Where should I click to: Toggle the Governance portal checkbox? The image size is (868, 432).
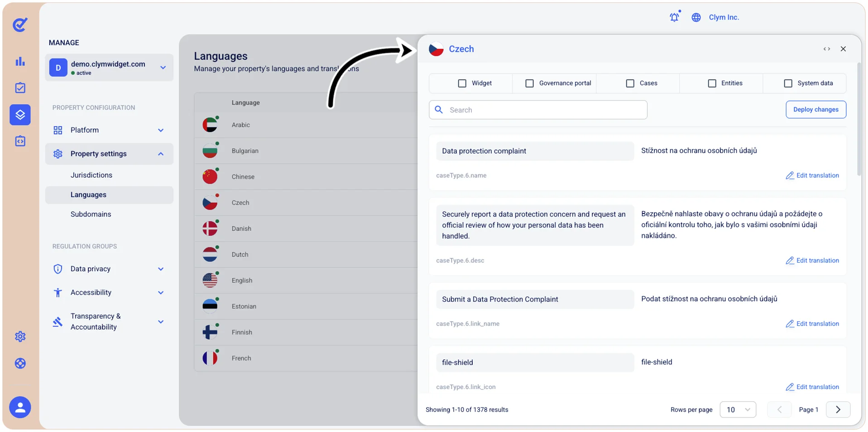tap(529, 83)
